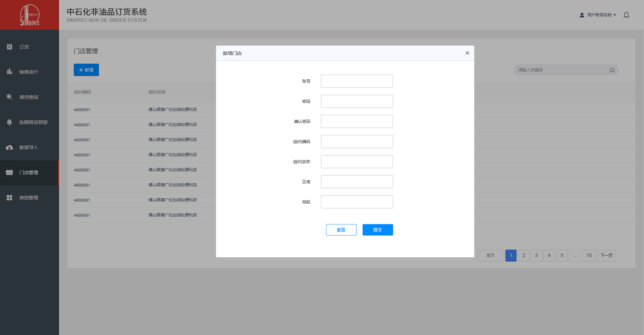
Task: Click the 数据导入 cloud upload icon
Action: [9, 147]
